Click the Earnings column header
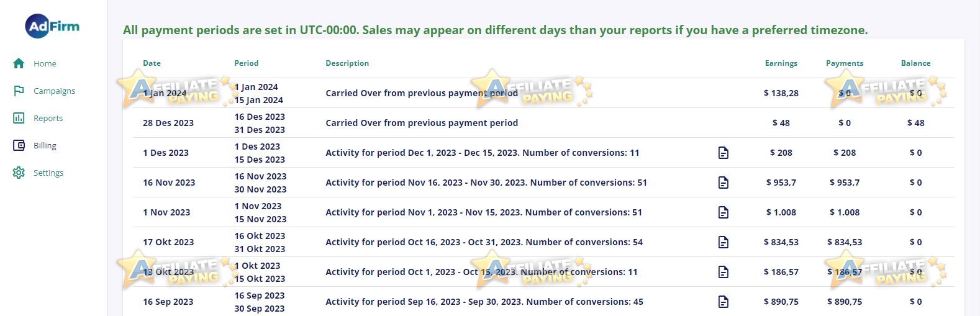 point(781,63)
